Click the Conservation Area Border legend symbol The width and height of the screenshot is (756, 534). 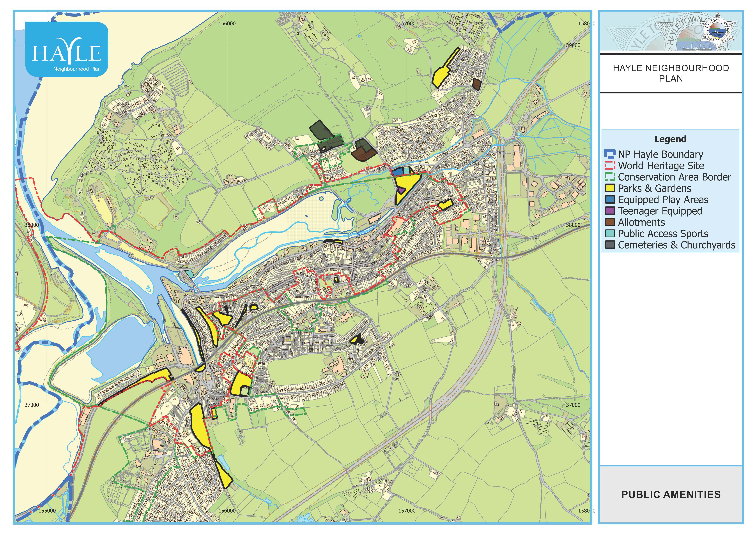tap(610, 177)
